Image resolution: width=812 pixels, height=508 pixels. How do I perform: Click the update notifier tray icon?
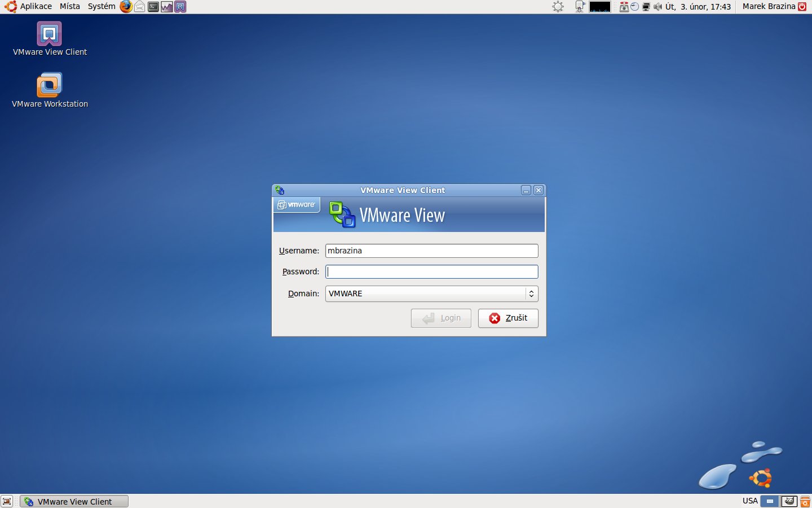[624, 7]
